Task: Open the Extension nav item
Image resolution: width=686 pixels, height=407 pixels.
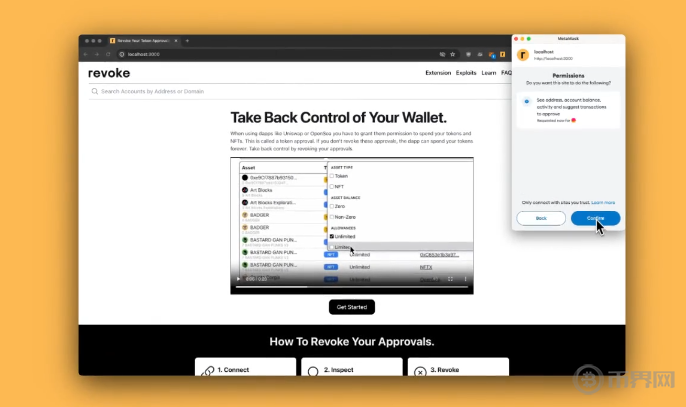Action: coord(438,73)
